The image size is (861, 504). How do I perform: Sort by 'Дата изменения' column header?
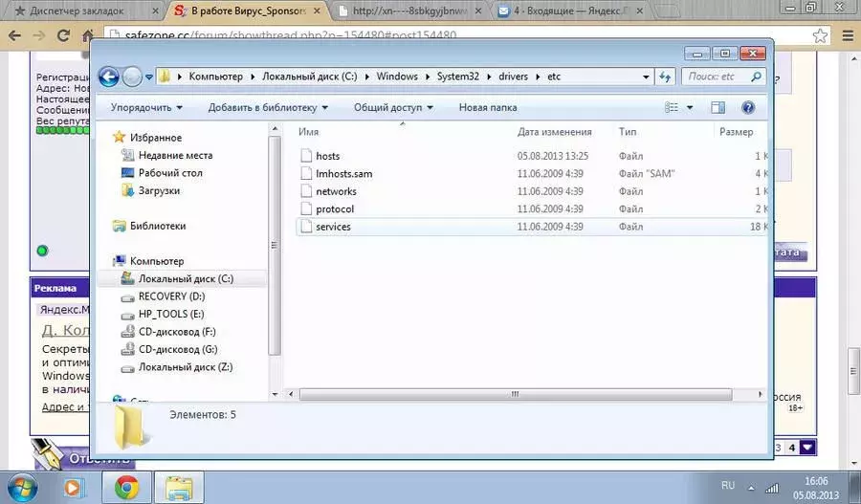[x=554, y=132]
